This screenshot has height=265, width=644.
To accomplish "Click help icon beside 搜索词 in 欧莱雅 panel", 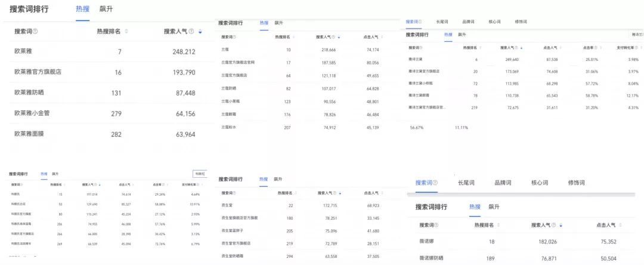I will 35,31.
